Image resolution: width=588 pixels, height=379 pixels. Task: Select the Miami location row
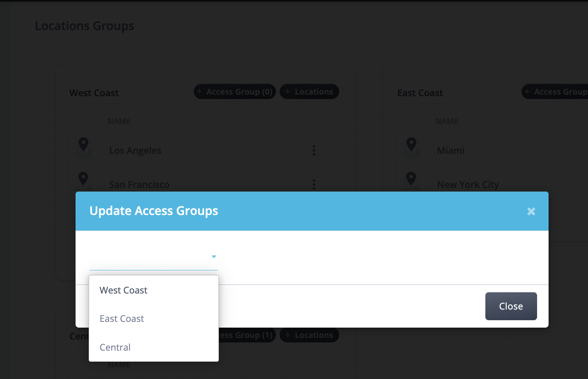(492, 150)
